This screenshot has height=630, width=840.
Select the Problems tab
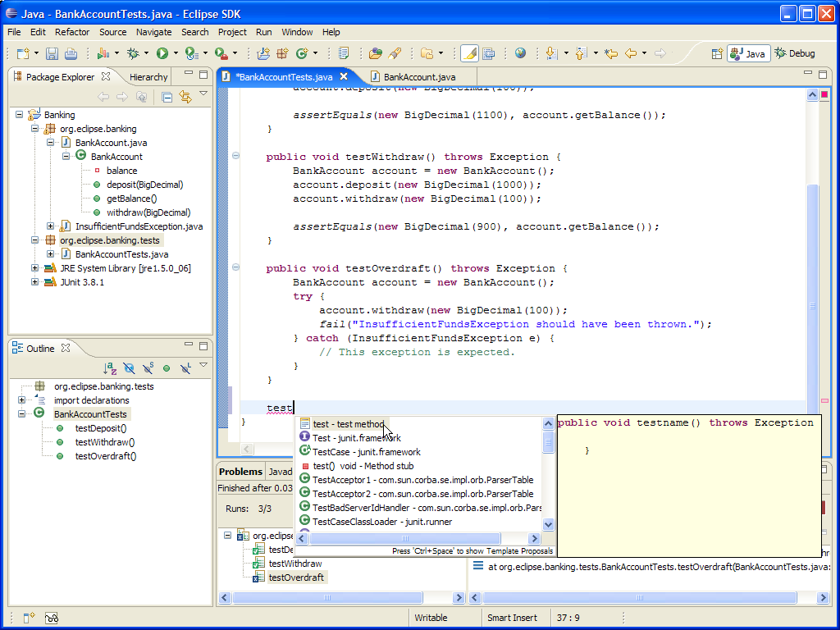(240, 472)
